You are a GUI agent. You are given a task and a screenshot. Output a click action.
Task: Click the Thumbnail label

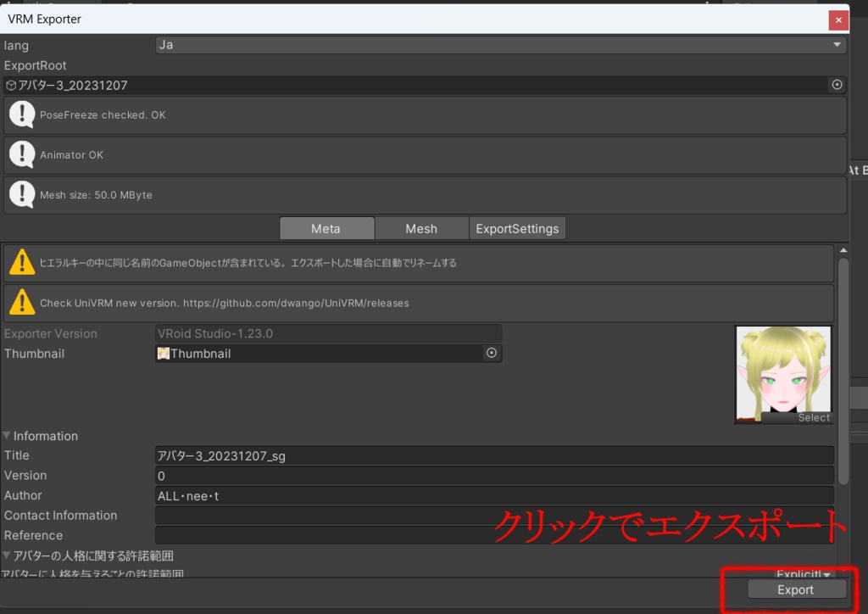pyautogui.click(x=34, y=354)
